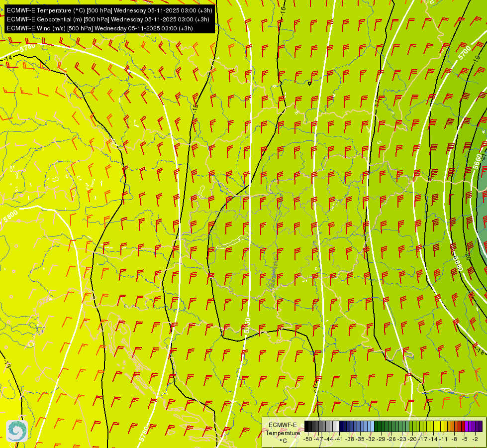Select the dark navy -41 swatch in the legend
Image resolution: width=487 pixels, height=448 pixels.
pyautogui.click(x=341, y=426)
